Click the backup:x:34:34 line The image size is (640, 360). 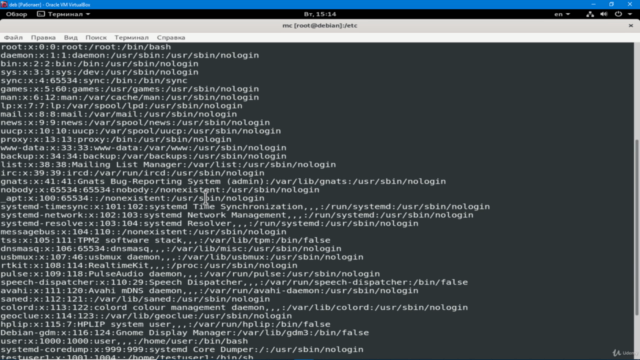[144, 156]
